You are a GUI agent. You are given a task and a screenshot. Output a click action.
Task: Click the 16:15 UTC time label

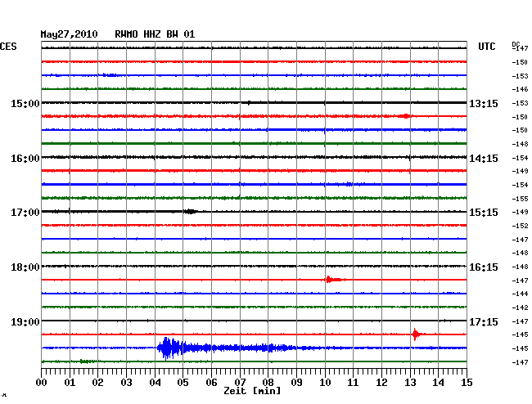point(484,267)
